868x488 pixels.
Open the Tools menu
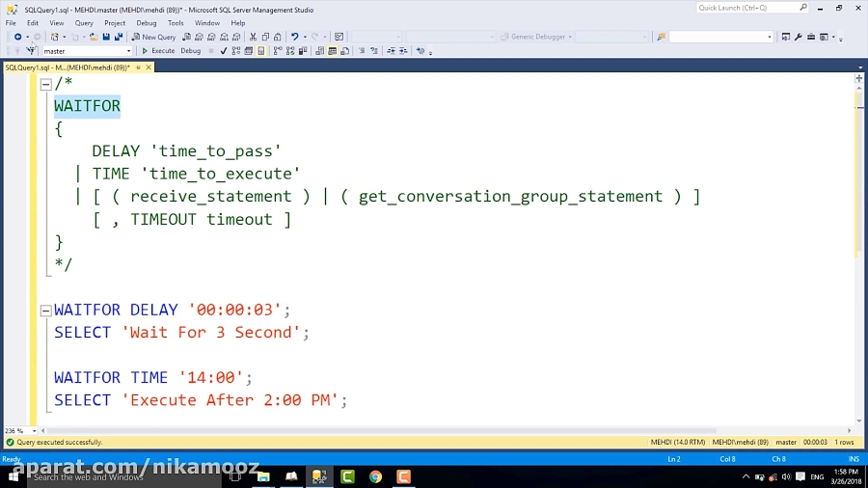[x=176, y=23]
